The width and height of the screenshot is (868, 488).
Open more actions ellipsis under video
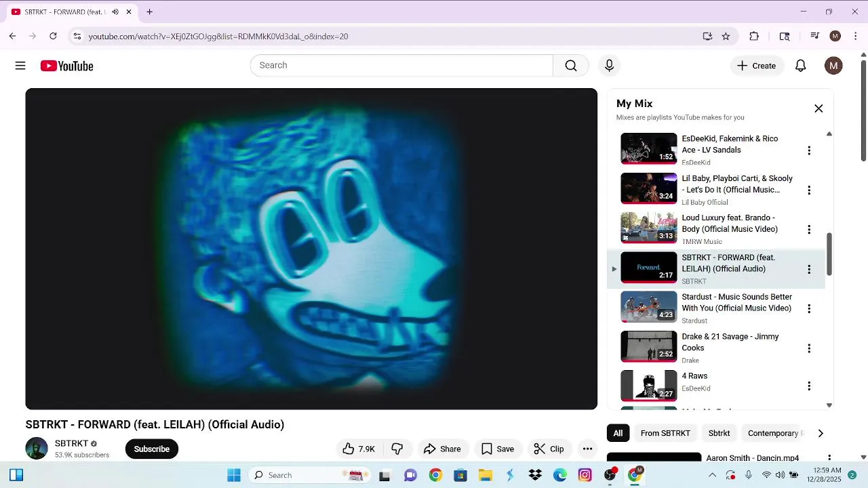pyautogui.click(x=587, y=449)
